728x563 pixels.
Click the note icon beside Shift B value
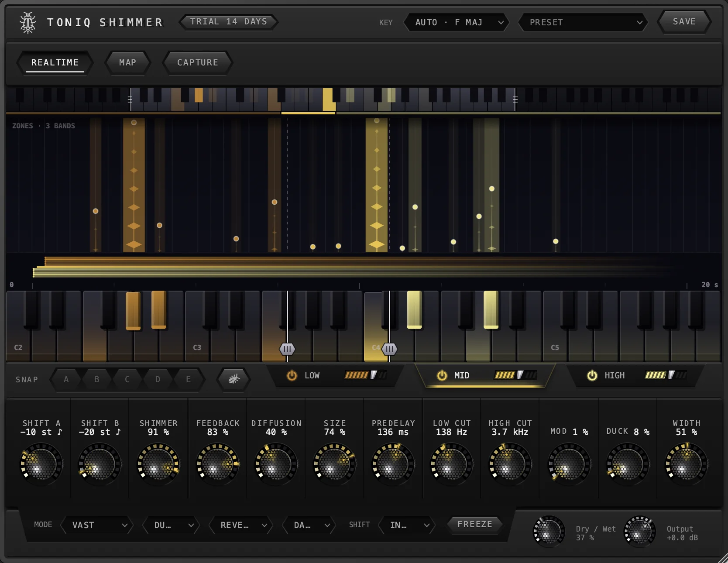point(118,432)
